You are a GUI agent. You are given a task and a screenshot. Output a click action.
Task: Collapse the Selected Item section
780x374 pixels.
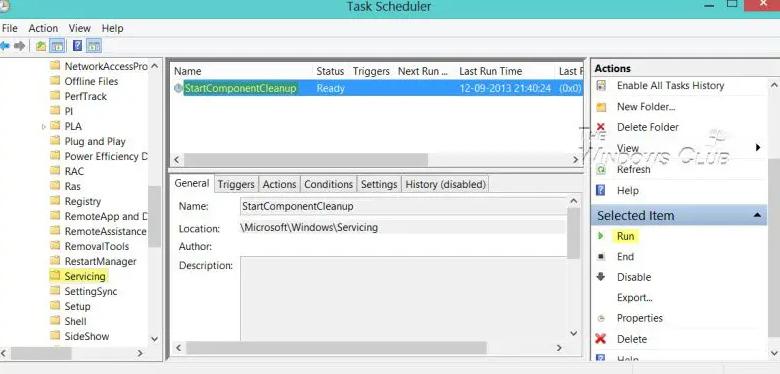(x=757, y=215)
